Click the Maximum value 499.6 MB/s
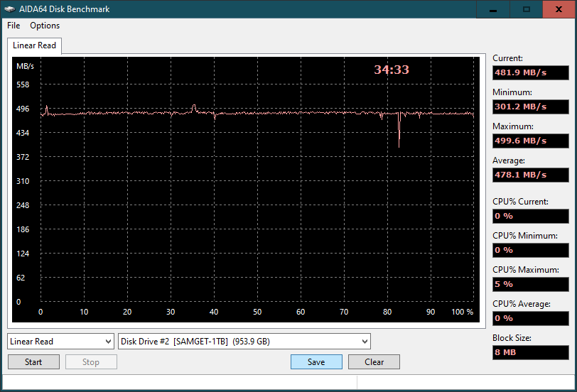Image resolution: width=577 pixels, height=392 pixels. pos(531,141)
